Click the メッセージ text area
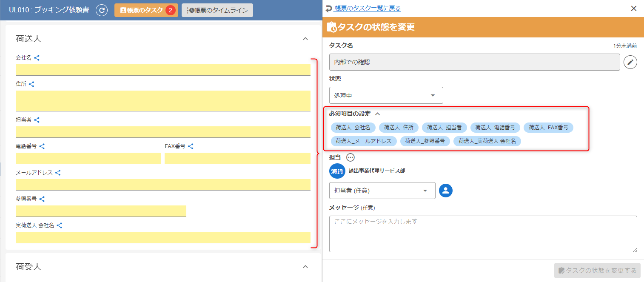 [483, 234]
